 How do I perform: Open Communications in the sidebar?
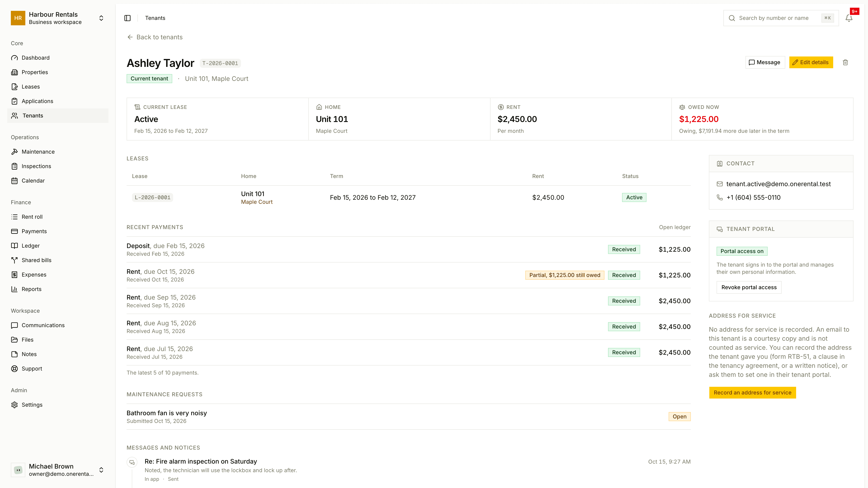pyautogui.click(x=58, y=325)
